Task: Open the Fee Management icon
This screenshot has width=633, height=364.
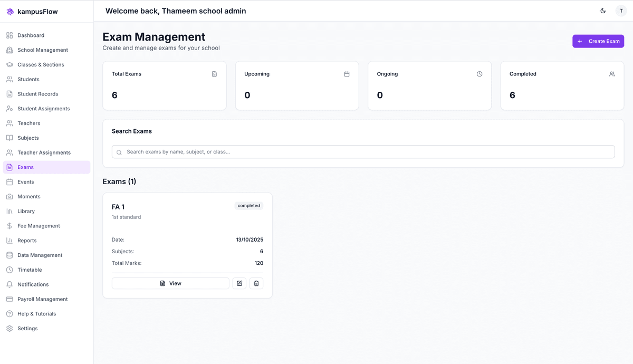Action: (x=9, y=225)
